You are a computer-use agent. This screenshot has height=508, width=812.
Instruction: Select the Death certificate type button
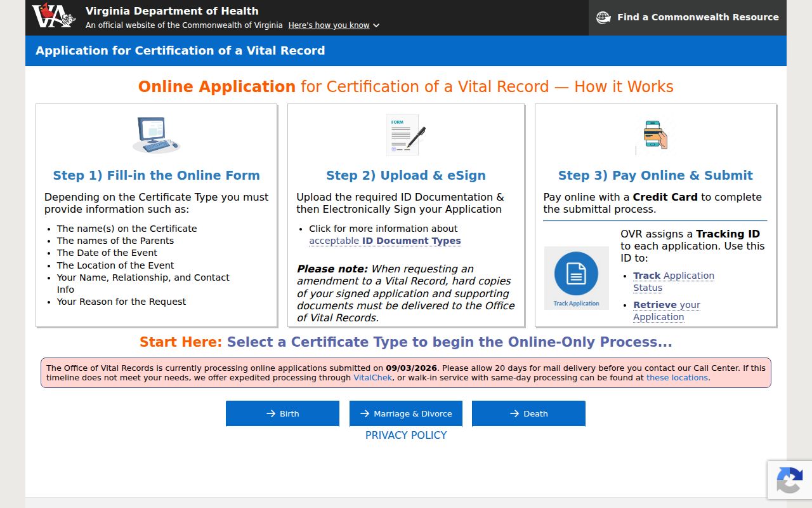(528, 413)
